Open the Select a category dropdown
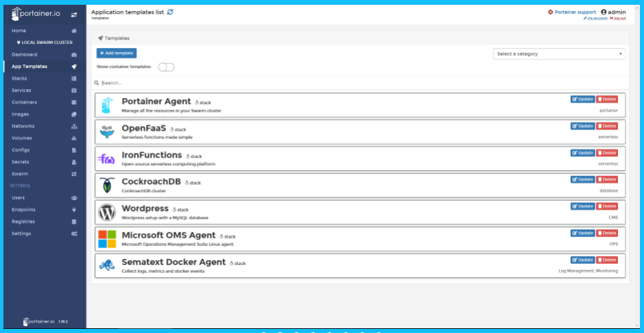This screenshot has height=333, width=644. pyautogui.click(x=559, y=54)
